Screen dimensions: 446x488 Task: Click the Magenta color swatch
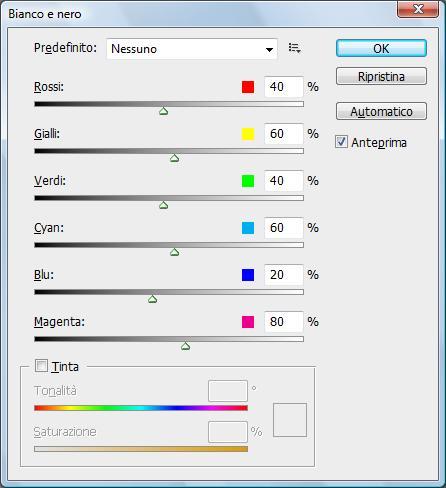point(248,322)
